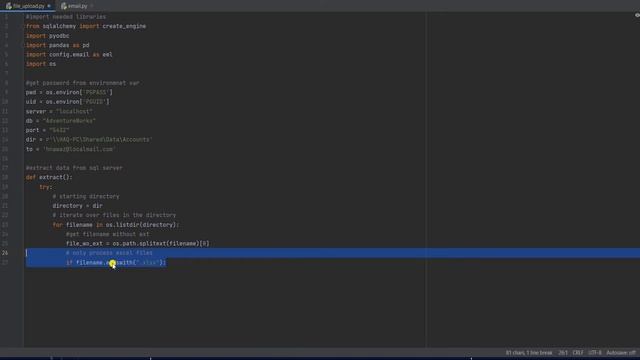Viewport: 640px width, 360px height.
Task: Click the 'import pyodbc' line
Action: [47, 36]
